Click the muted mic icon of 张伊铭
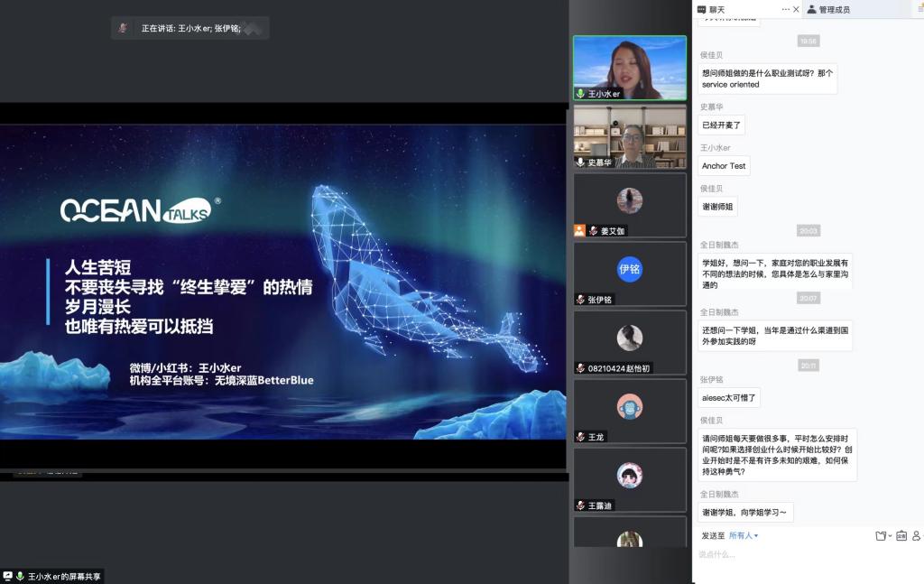 coord(581,300)
